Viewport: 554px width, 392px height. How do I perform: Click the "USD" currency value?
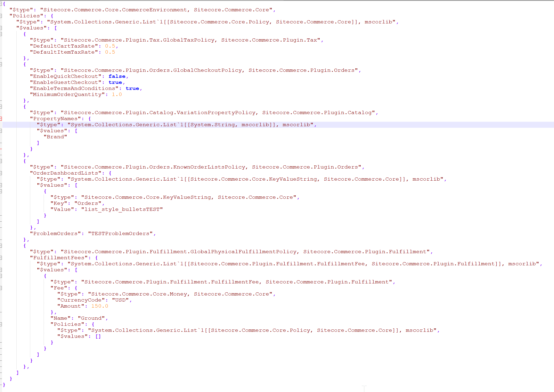120,300
